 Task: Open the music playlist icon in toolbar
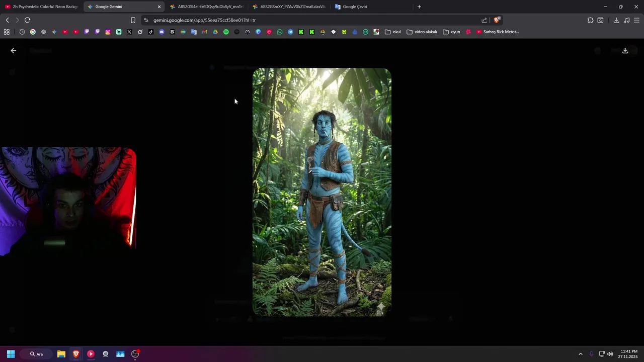coord(626,20)
